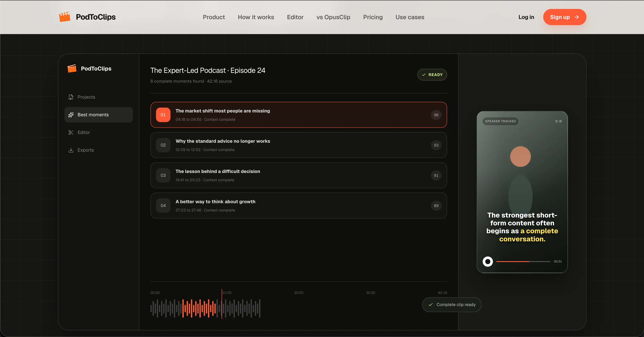This screenshot has width=644, height=337.
Task: Click the checkmark in Complete clip ready toast
Action: (x=430, y=305)
